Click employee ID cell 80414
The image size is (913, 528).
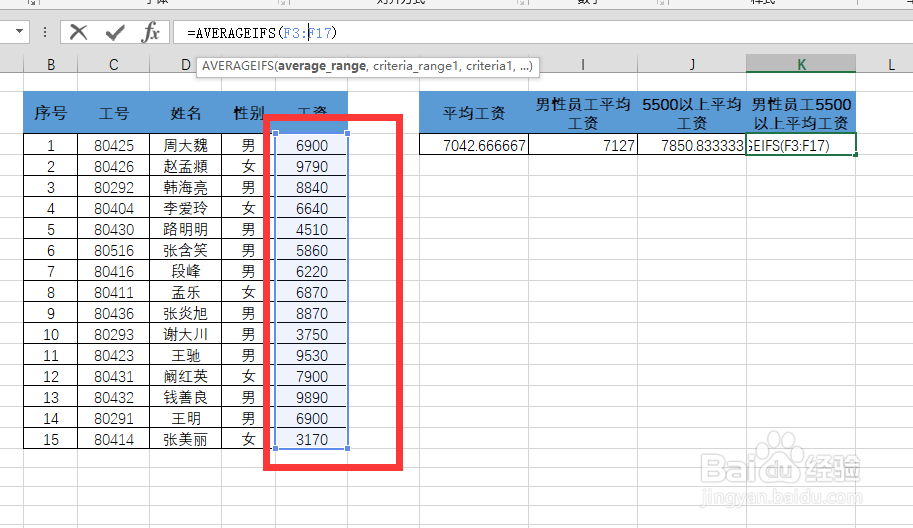(114, 439)
